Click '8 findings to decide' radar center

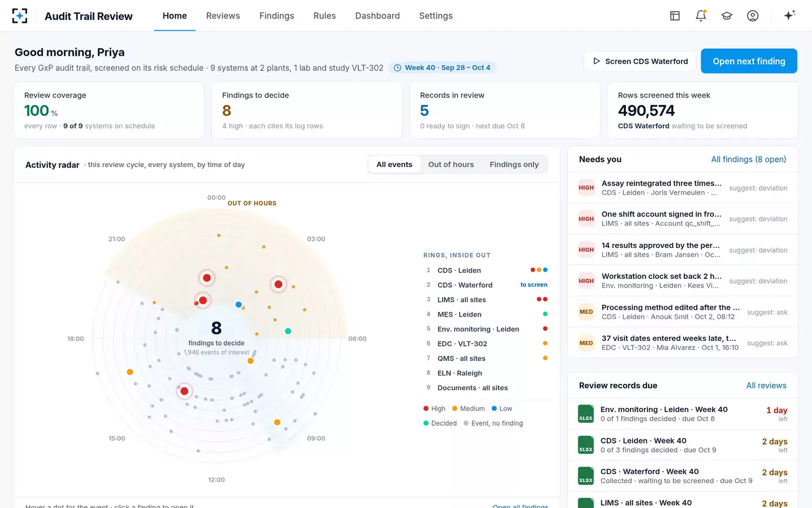click(217, 336)
